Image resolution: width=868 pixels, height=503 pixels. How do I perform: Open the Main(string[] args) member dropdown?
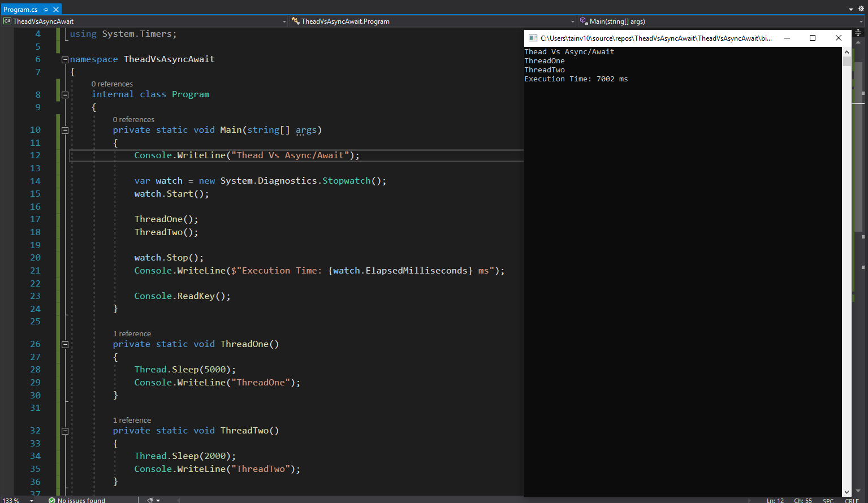[x=861, y=21]
